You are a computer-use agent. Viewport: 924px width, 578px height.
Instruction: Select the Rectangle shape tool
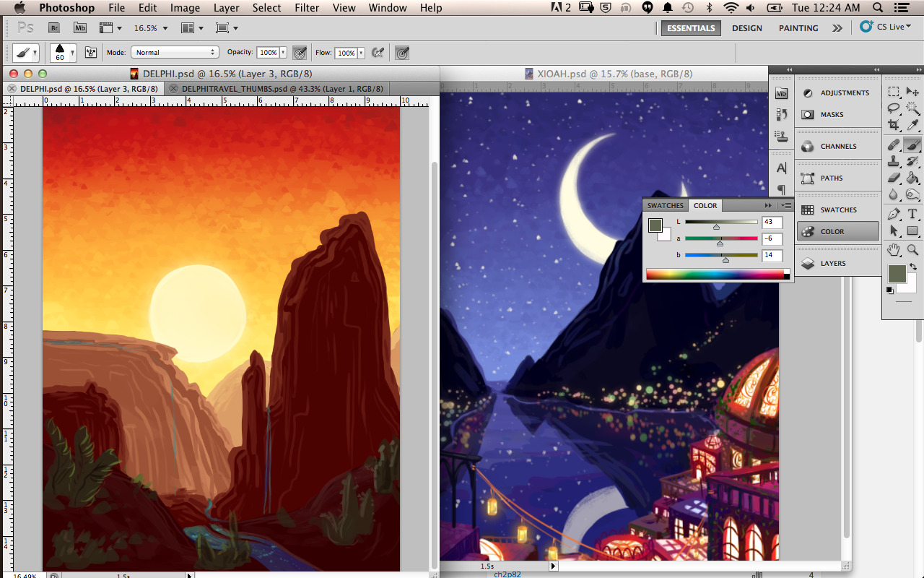click(x=912, y=230)
